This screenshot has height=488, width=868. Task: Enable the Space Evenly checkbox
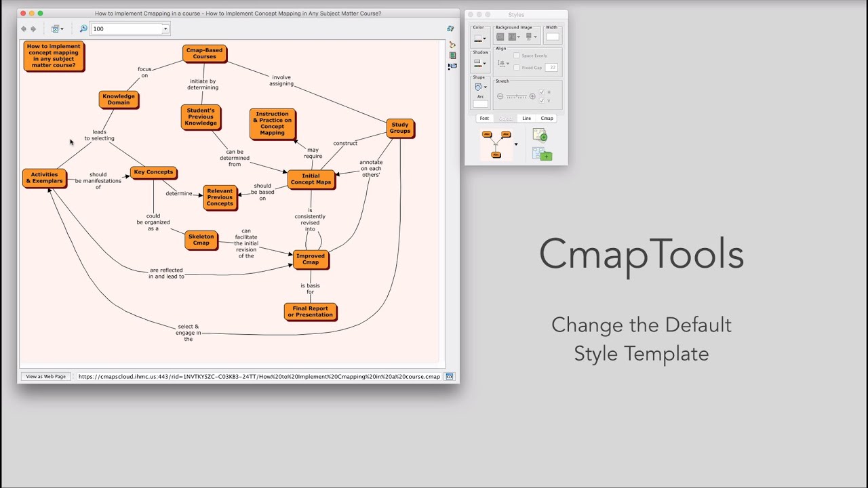tap(517, 56)
